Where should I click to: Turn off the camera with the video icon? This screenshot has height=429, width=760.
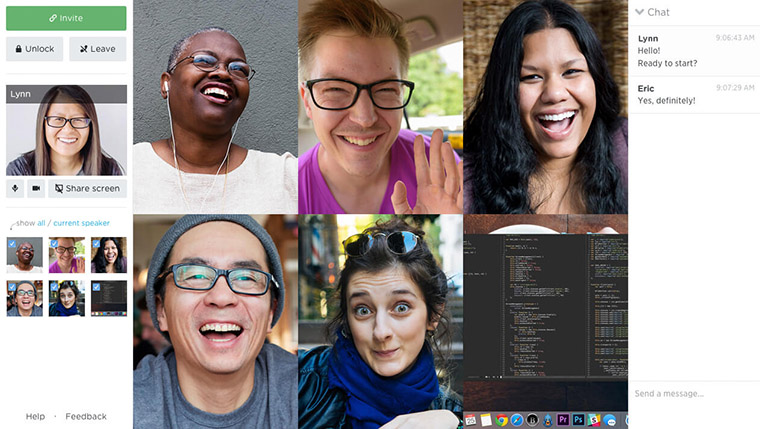pos(36,189)
